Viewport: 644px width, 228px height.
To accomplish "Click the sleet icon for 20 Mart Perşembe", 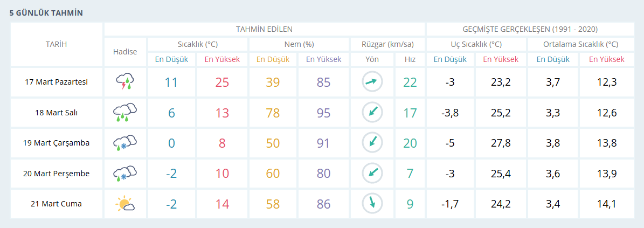I will coord(124,174).
